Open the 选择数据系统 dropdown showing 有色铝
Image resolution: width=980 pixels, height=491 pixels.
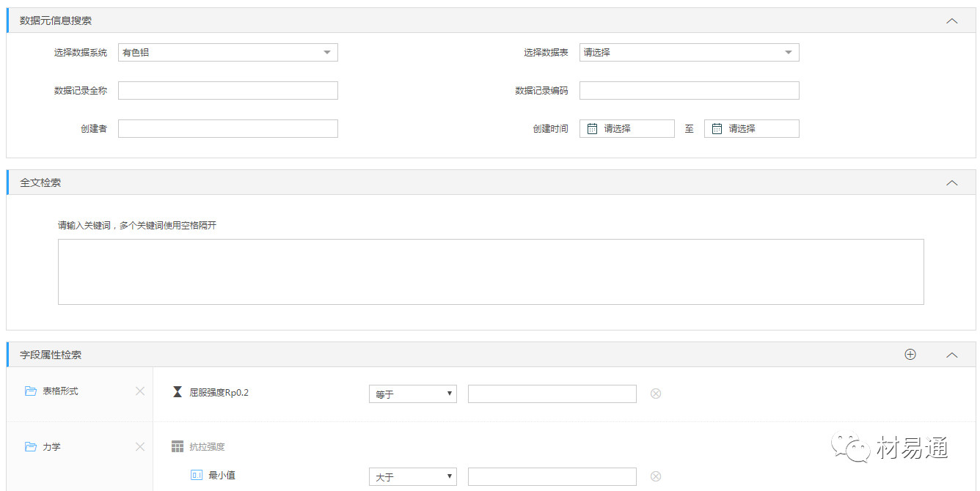[x=227, y=53]
